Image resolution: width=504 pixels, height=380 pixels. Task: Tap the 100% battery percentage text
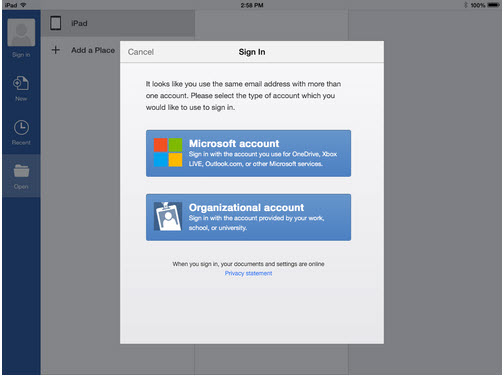click(x=478, y=5)
